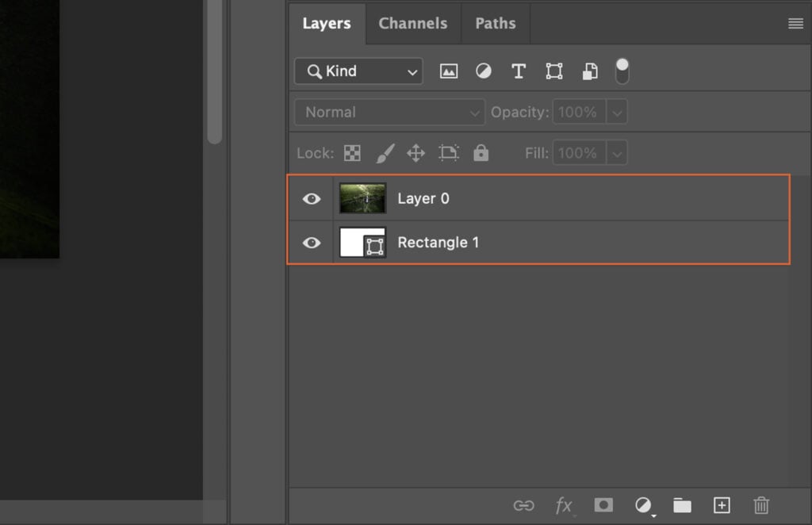Switch to the Channels tab

pos(412,23)
